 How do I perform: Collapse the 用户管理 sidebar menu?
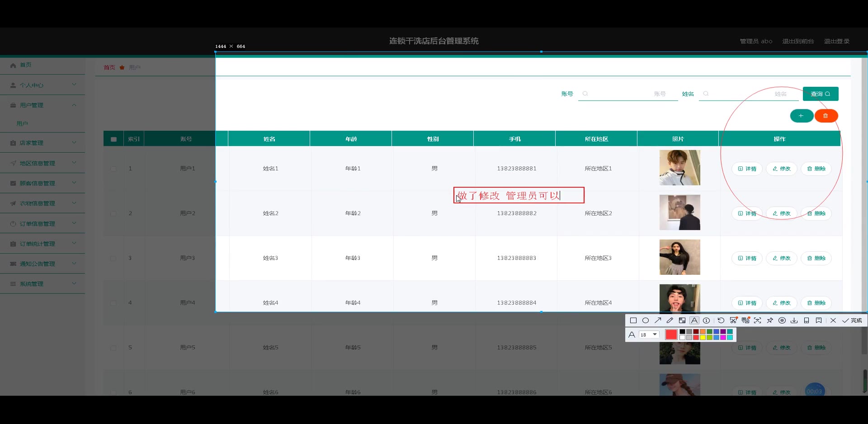[42, 105]
